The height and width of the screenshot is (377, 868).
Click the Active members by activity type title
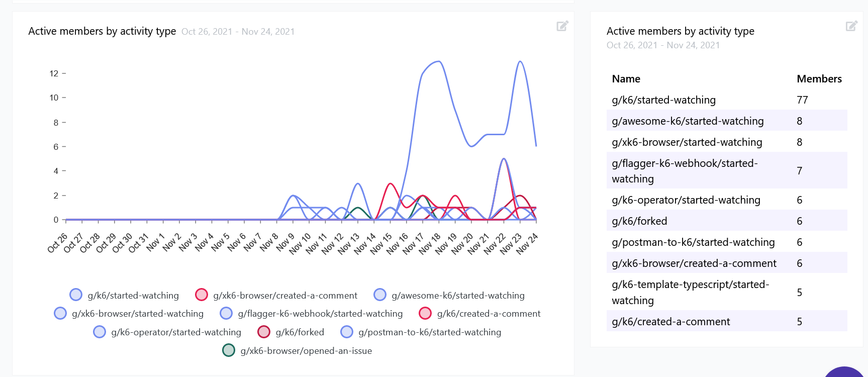[x=102, y=31]
